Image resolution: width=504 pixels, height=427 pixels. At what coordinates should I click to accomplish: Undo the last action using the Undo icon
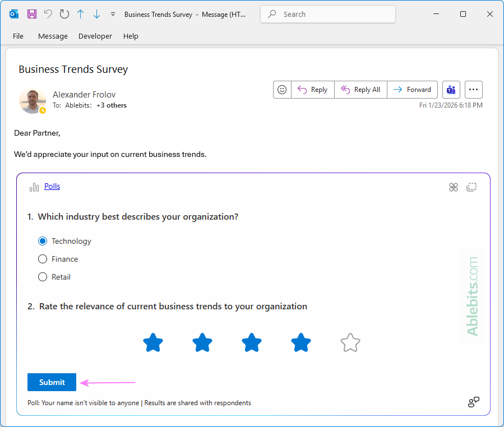click(48, 14)
